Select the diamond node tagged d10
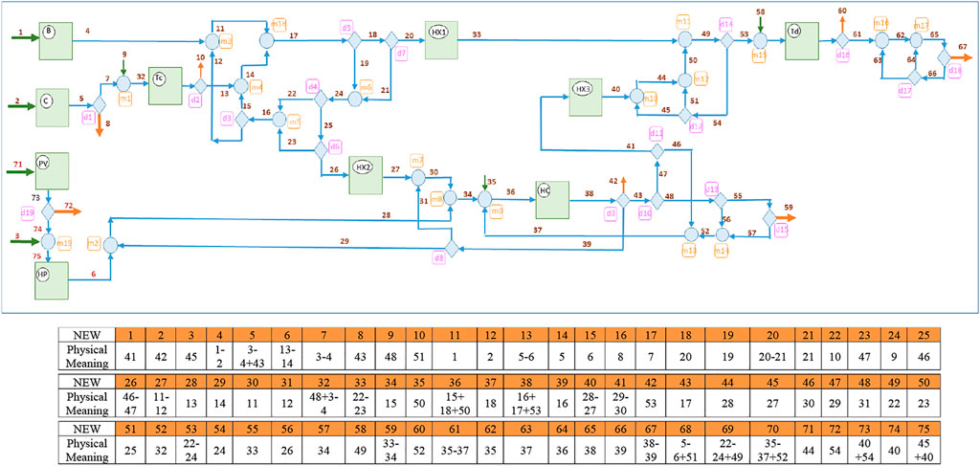The height and width of the screenshot is (466, 980). (x=657, y=201)
